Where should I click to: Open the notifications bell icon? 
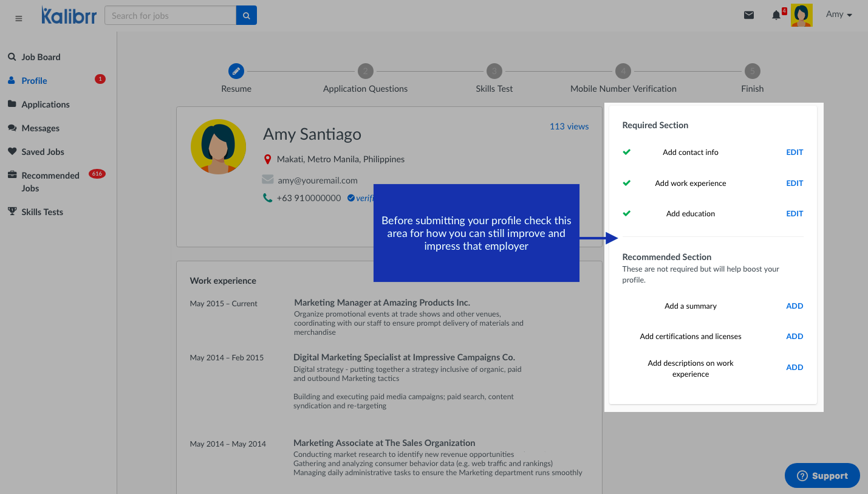[776, 15]
